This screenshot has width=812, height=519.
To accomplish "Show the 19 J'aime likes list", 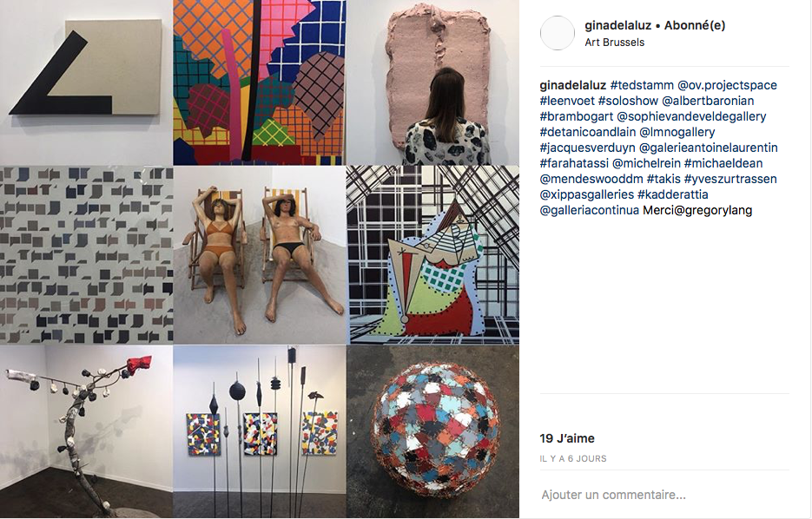I will [x=567, y=438].
